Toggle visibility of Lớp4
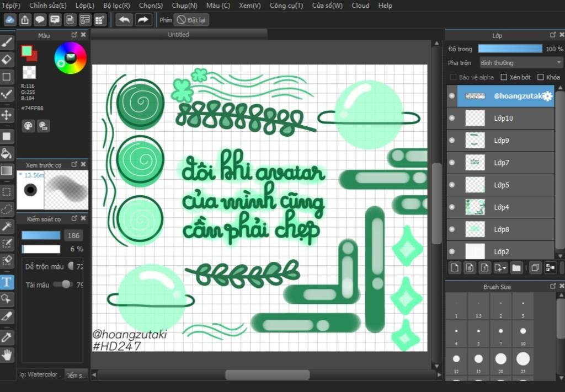565x392 pixels. click(x=452, y=207)
